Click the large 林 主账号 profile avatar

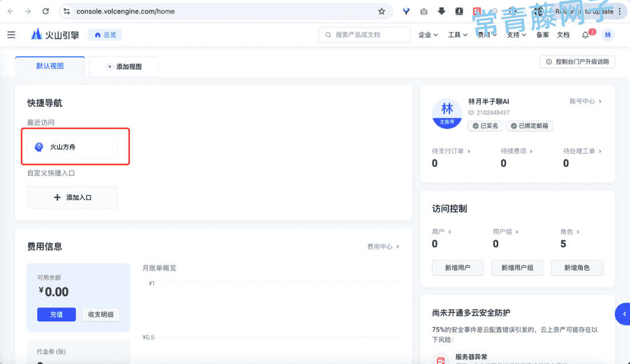(447, 113)
